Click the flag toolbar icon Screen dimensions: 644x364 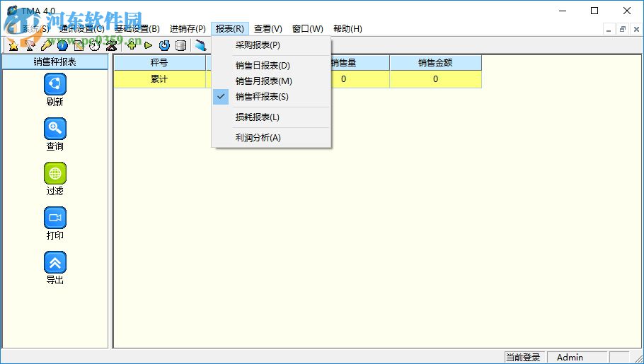tap(30, 45)
